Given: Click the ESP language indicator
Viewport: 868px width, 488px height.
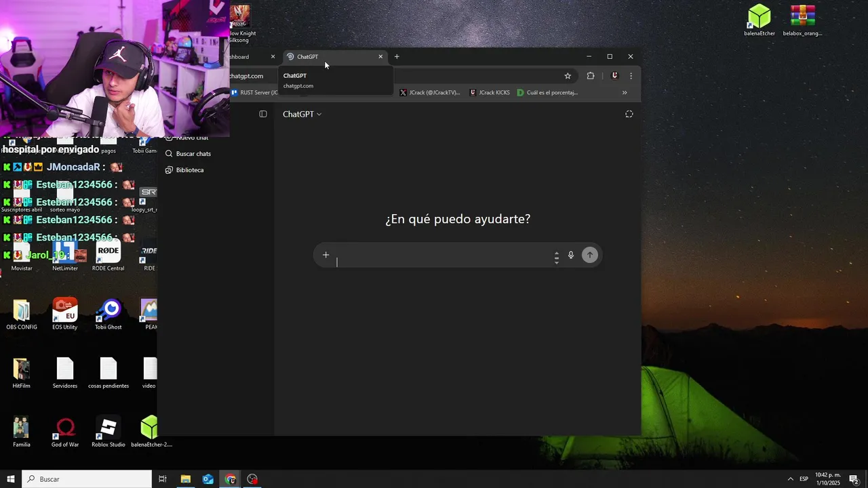Looking at the screenshot, I should (804, 479).
